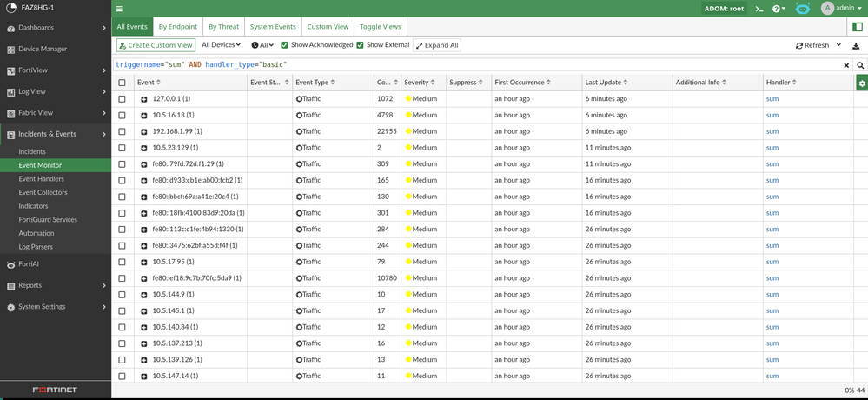868x400 pixels.
Task: Switch to the By Threat tab
Action: pyautogui.click(x=223, y=27)
